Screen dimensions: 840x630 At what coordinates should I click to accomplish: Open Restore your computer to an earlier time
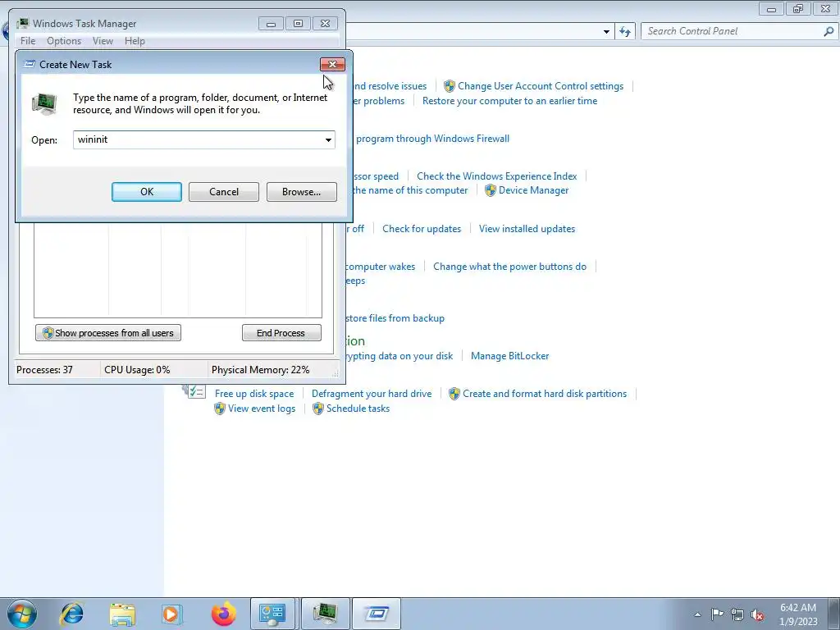509,101
